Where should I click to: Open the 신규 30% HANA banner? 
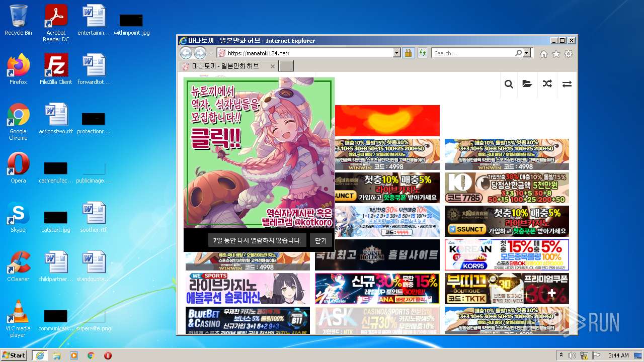pos(377,289)
